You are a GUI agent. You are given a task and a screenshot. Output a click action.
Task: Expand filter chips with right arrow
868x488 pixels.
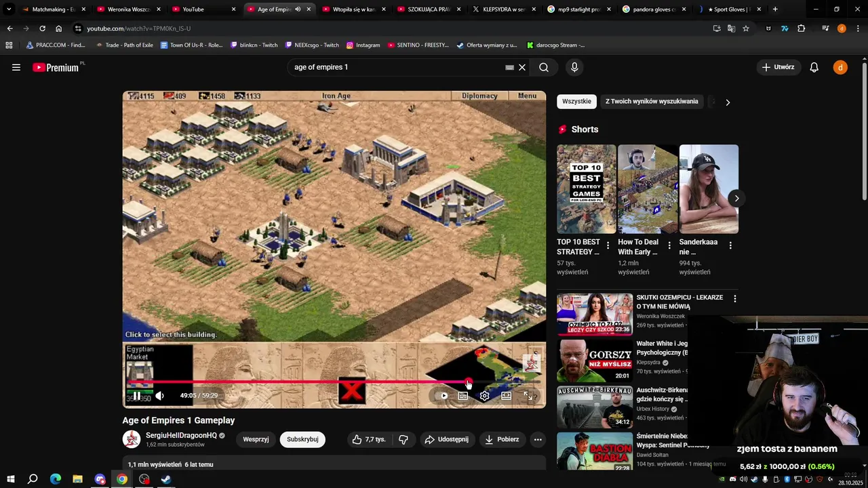click(x=728, y=102)
